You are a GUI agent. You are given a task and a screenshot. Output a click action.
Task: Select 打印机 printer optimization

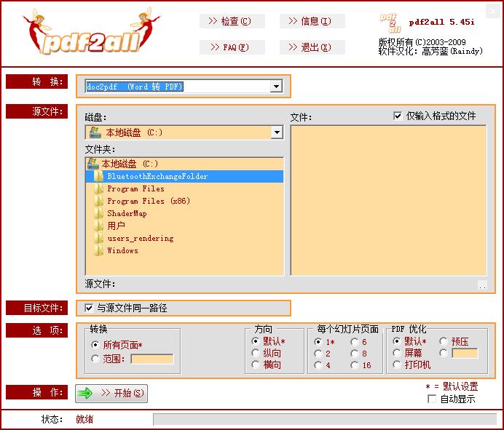pos(397,365)
